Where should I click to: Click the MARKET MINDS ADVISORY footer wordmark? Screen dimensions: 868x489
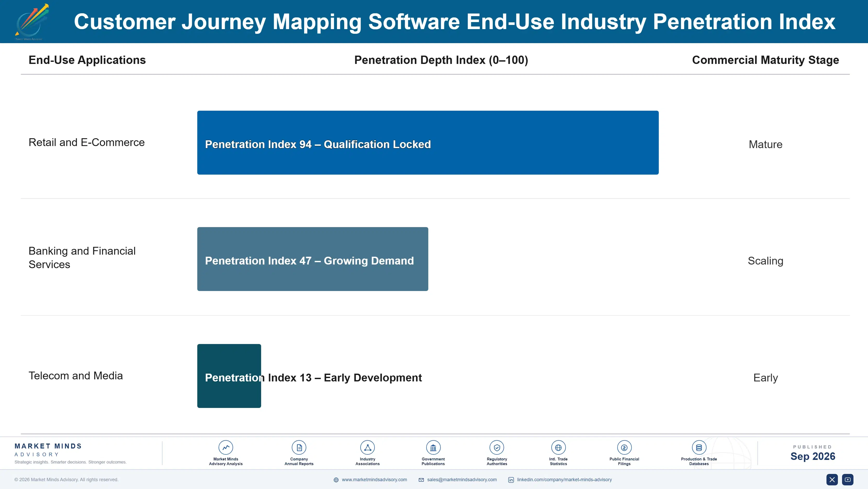click(48, 450)
